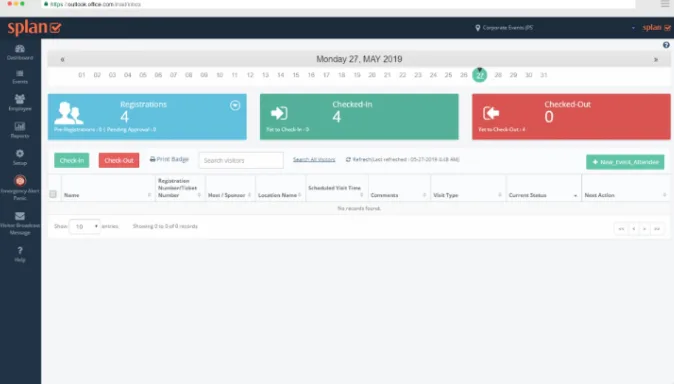Trigger the Emergency Alert Panic icon
674x384 pixels.
(x=20, y=181)
